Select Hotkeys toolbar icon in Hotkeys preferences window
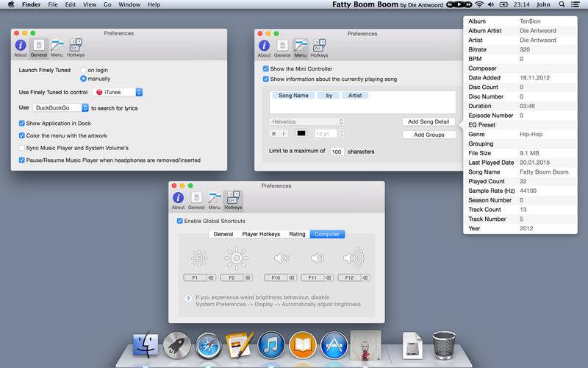 pos(233,200)
